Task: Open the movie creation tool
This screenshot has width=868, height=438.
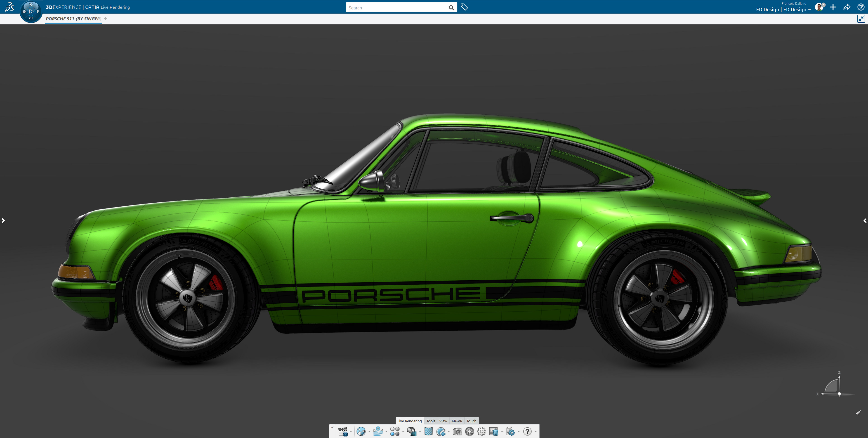Action: (x=343, y=432)
